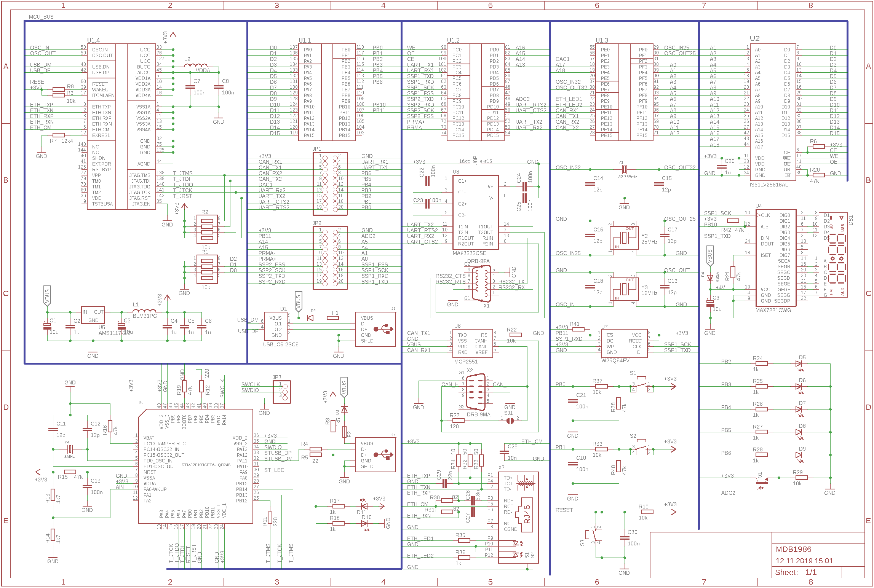Select header connector JP2
The width and height of the screenshot is (874, 588).
(x=330, y=258)
